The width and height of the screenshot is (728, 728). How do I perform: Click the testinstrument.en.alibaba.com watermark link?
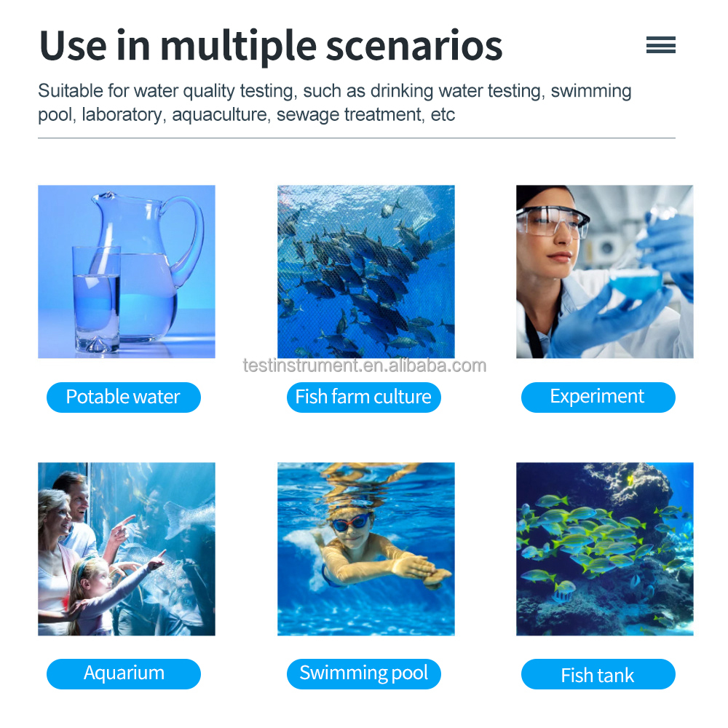[x=365, y=366]
